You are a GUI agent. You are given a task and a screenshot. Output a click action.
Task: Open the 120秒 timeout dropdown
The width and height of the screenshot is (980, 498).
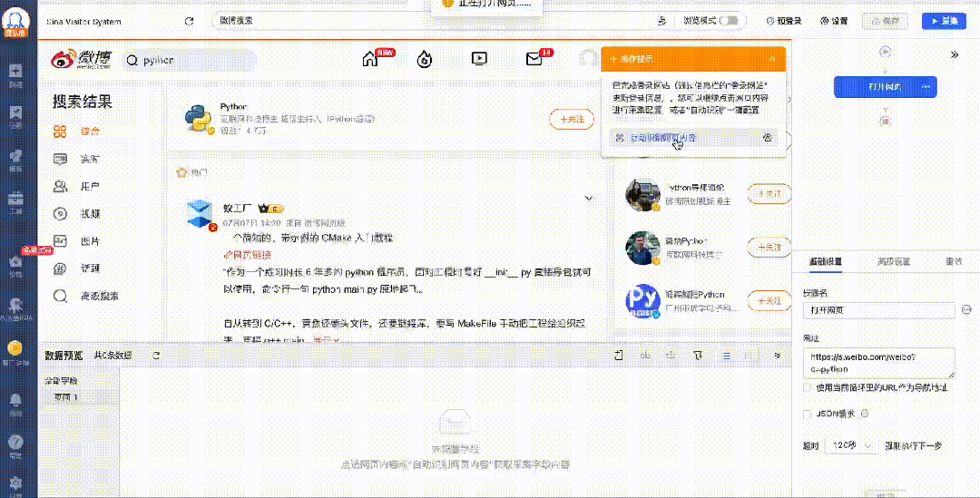coord(850,445)
